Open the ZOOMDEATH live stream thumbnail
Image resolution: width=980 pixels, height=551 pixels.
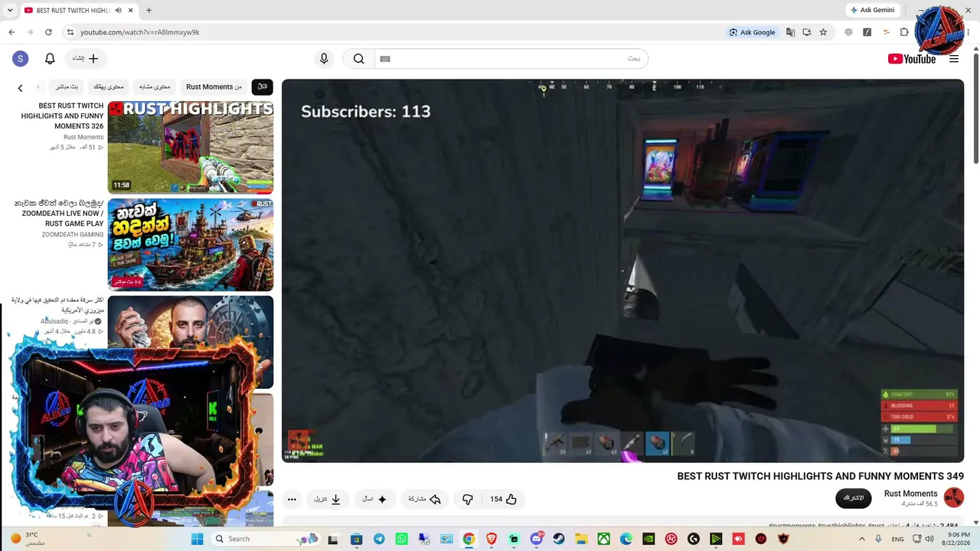[190, 245]
